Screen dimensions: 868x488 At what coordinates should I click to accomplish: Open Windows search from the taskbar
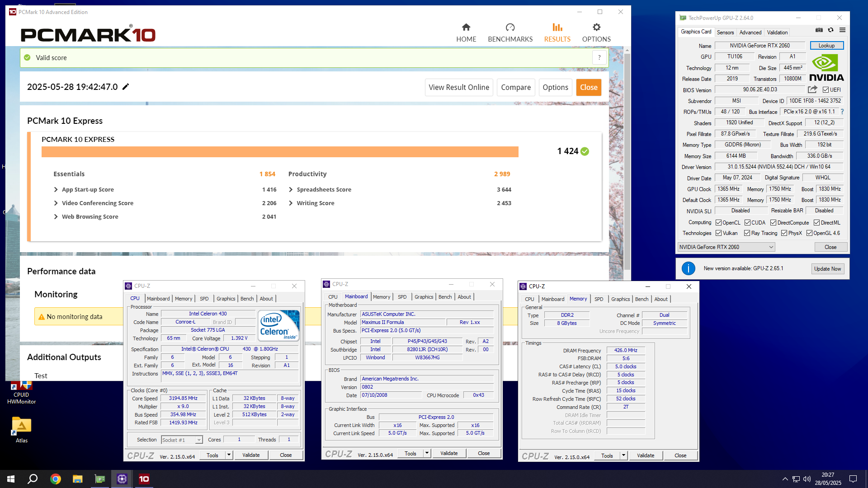[x=33, y=479]
